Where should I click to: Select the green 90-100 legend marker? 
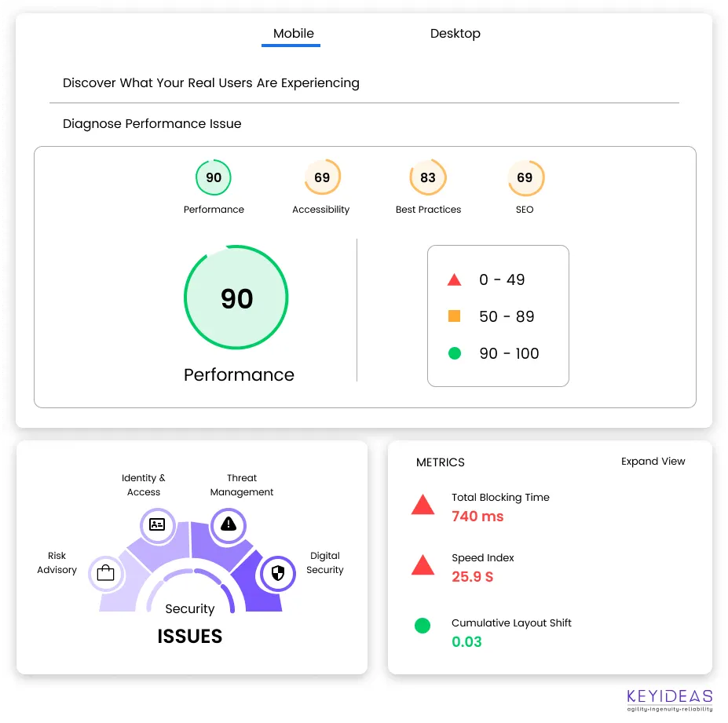(x=454, y=353)
